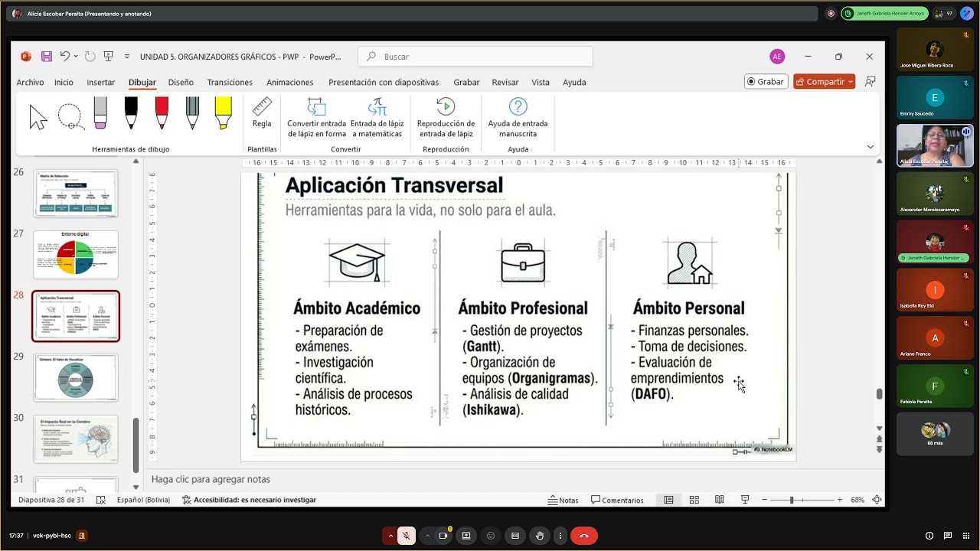Undo the last action

coord(65,57)
